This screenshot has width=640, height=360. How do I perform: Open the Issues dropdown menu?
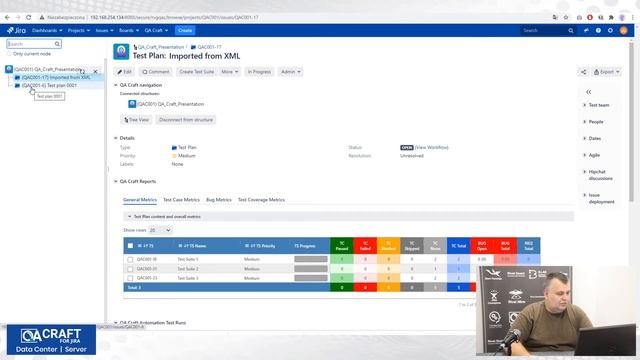coord(104,31)
